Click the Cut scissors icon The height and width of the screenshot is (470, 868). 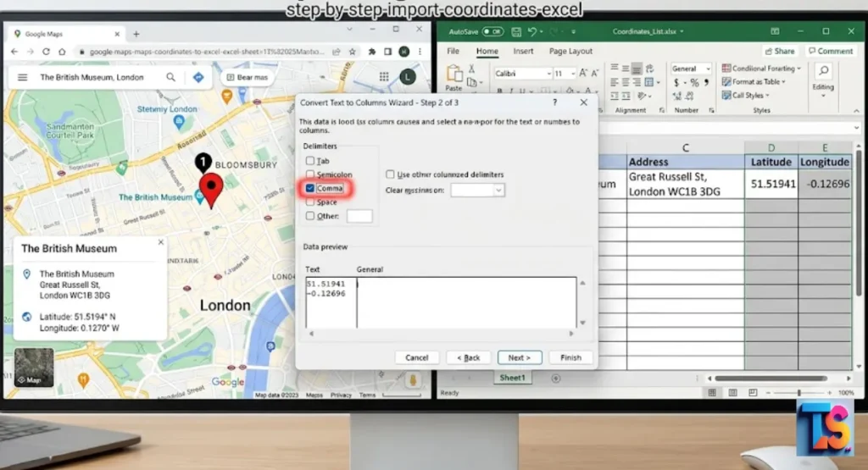[x=471, y=69]
